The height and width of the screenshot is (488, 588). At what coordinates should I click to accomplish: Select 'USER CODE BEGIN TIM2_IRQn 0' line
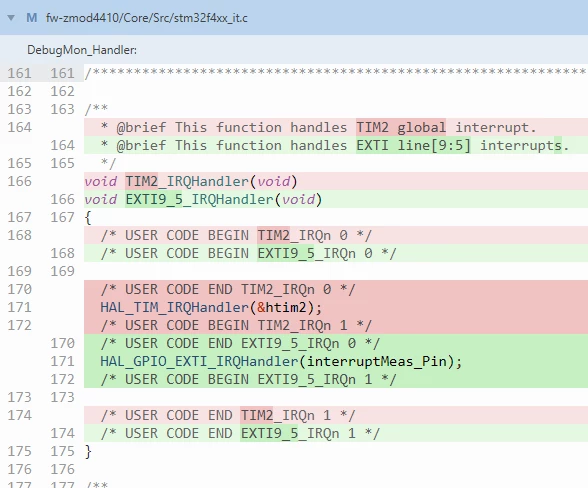click(336, 235)
